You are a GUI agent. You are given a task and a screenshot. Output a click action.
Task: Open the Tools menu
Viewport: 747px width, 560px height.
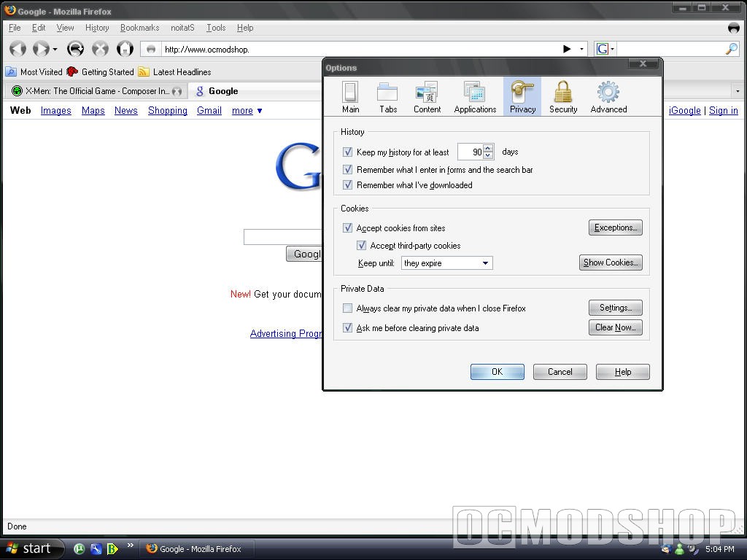coord(216,28)
